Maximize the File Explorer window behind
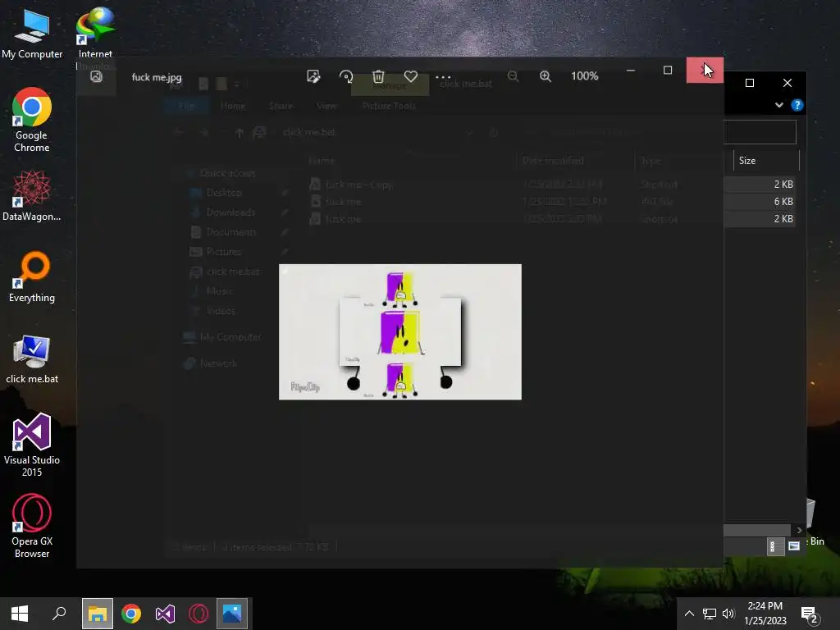 pos(750,83)
